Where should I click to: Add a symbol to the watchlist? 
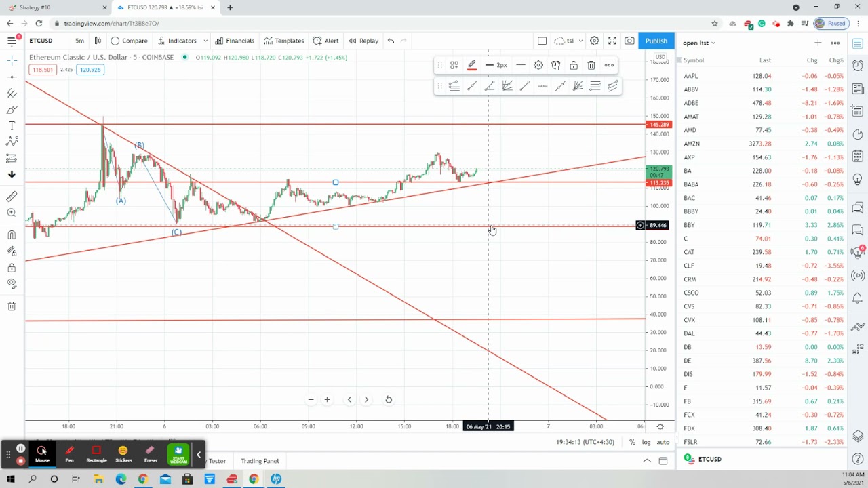(x=818, y=43)
